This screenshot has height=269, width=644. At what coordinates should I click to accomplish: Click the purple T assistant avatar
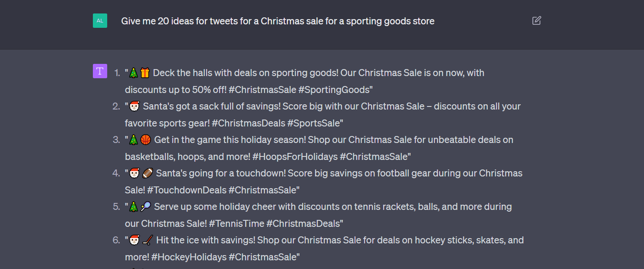(100, 71)
